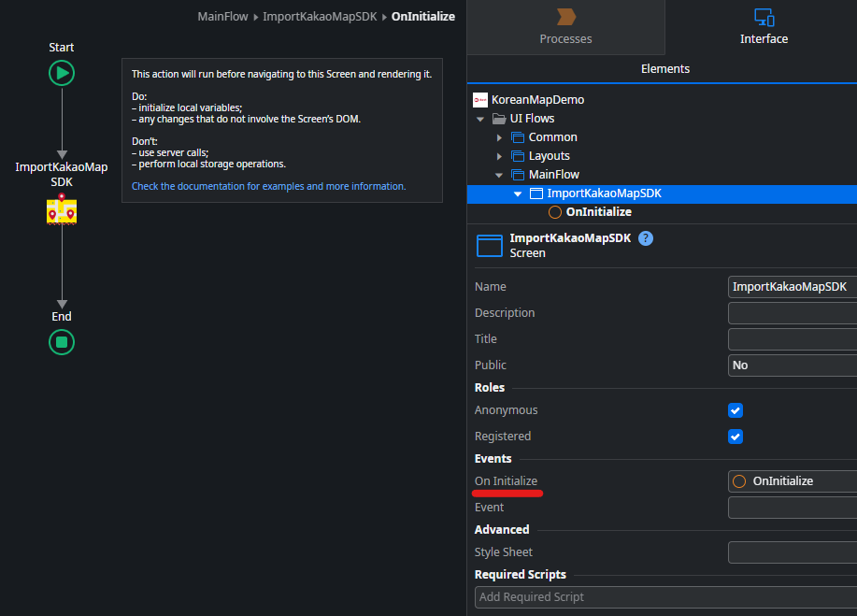This screenshot has height=616, width=857.
Task: Click the KoreanMapDemo module icon
Action: point(480,99)
